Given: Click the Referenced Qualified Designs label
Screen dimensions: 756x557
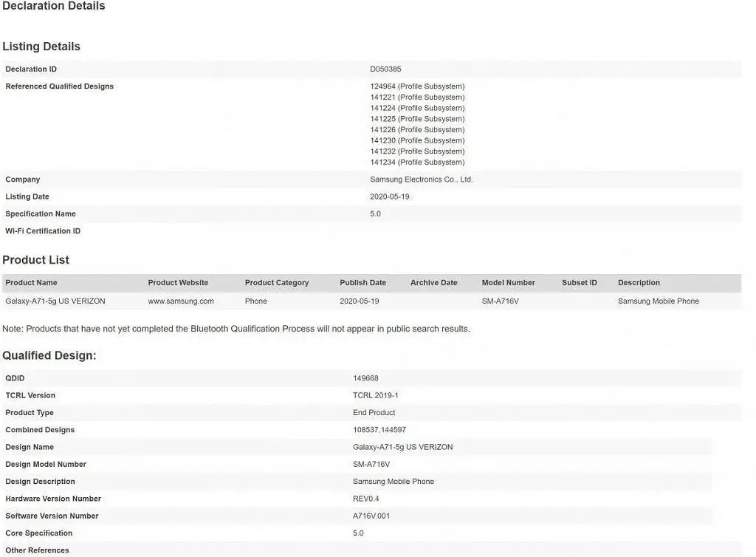Looking at the screenshot, I should coord(59,86).
